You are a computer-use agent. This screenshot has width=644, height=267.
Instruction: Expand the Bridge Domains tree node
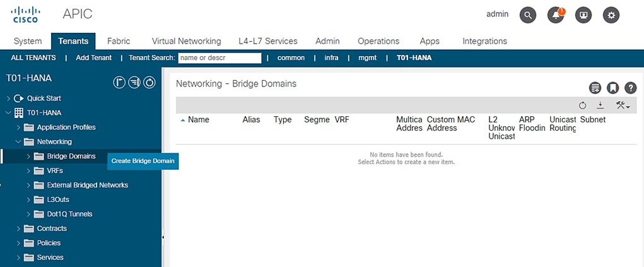(x=29, y=156)
